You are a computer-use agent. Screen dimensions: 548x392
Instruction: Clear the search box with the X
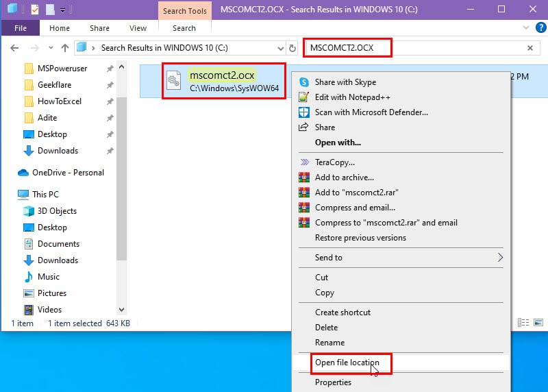click(530, 48)
